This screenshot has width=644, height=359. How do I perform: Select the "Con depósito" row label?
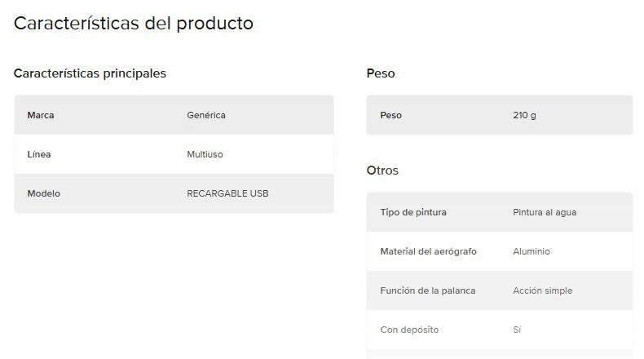tap(409, 330)
